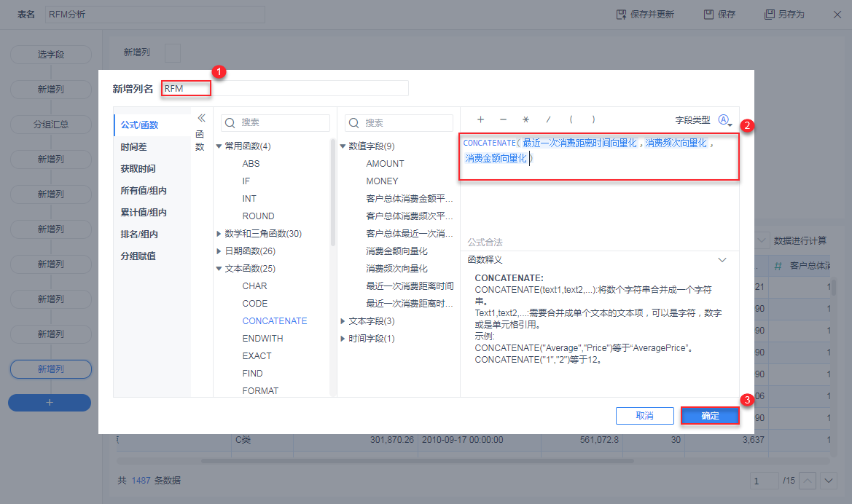Click the highlighted last 新增列 step
The image size is (852, 504).
[x=51, y=369]
